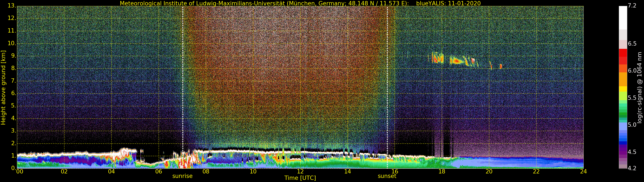Click the dotted white sunset marker line

tap(387, 87)
